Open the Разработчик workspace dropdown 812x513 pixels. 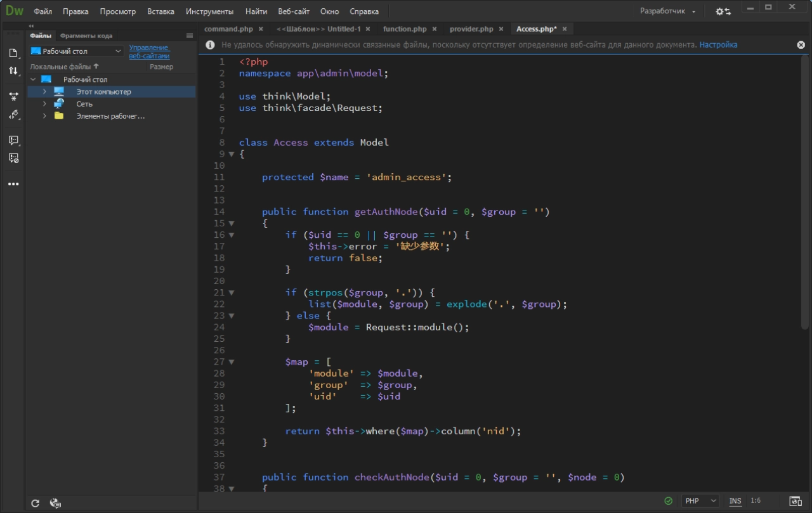(667, 11)
